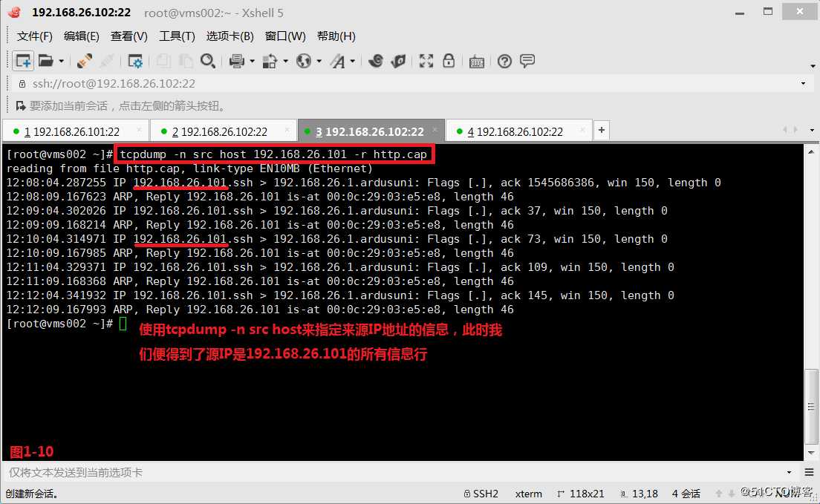Open the 窗口(W) menu
This screenshot has width=820, height=504.
tap(285, 36)
